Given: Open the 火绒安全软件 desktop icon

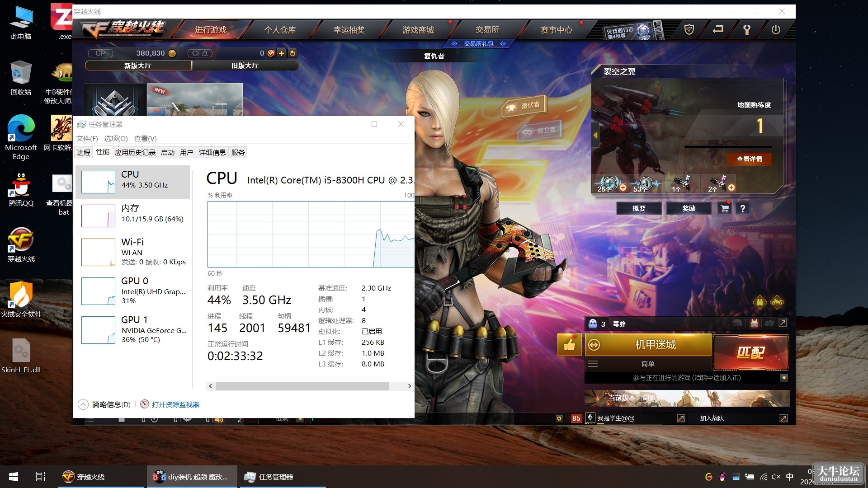Looking at the screenshot, I should coord(21,299).
